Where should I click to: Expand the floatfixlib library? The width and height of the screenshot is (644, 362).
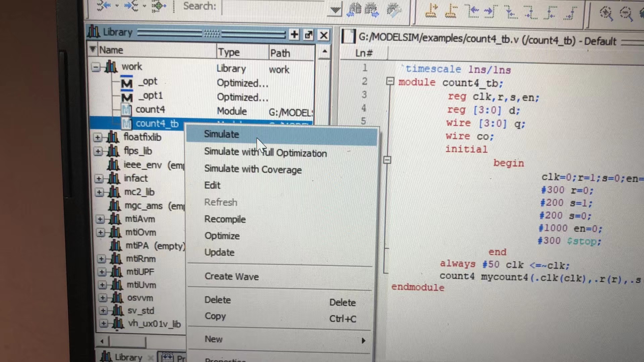coord(98,137)
